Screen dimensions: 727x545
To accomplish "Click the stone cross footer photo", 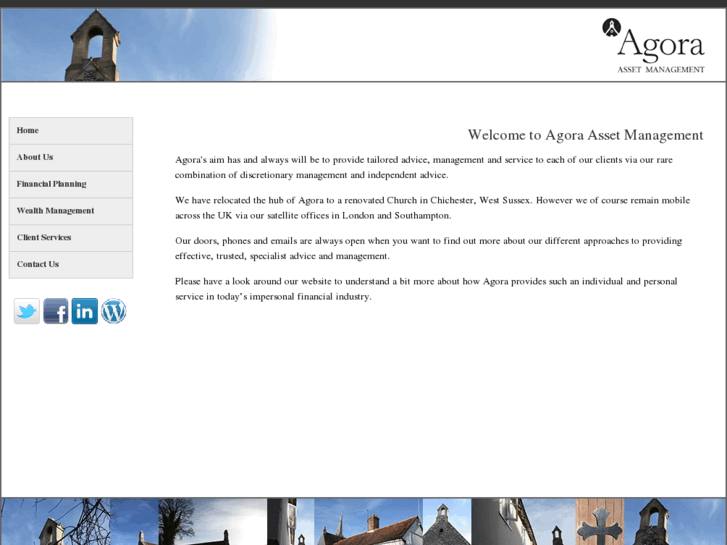I will tap(600, 522).
